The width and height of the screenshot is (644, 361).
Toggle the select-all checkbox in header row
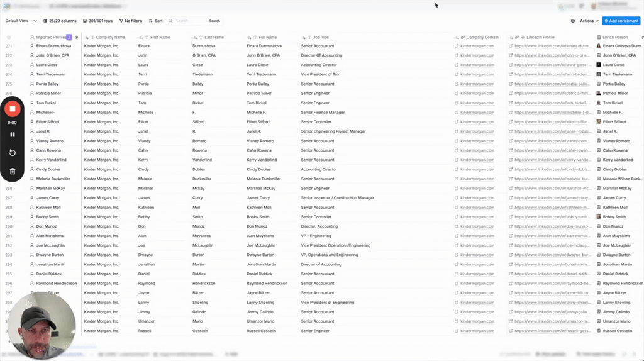click(9, 38)
